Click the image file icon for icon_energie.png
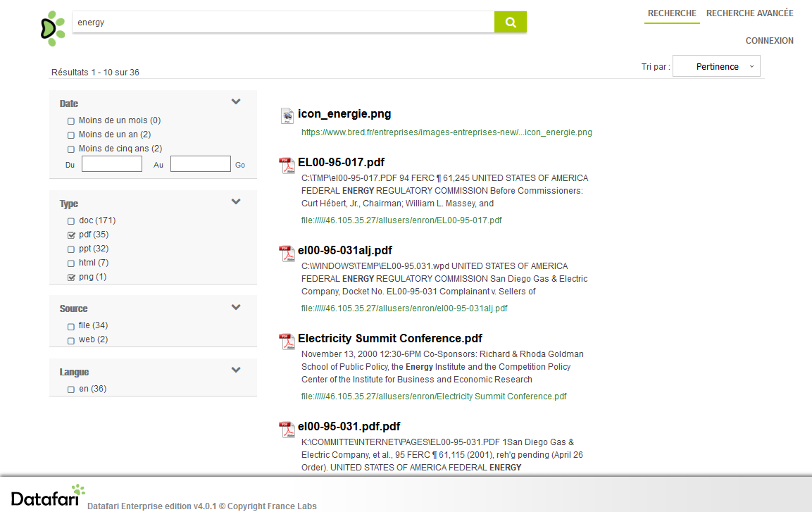Image resolution: width=812 pixels, height=512 pixels. 287,115
